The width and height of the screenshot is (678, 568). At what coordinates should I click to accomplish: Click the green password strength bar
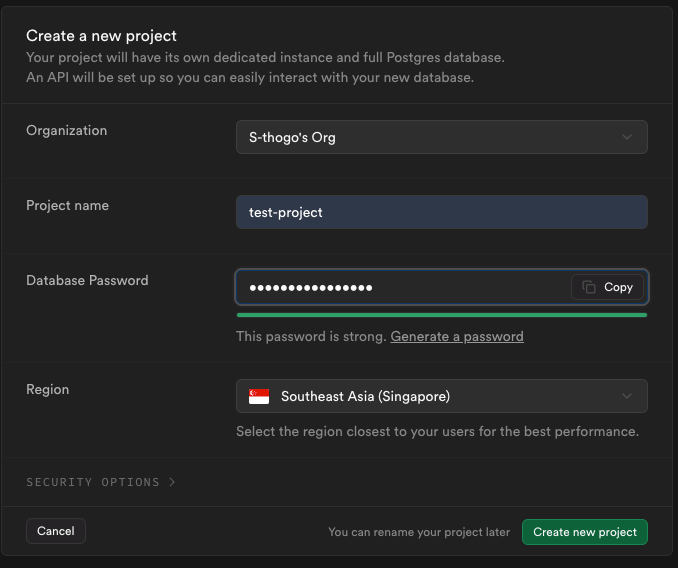[x=441, y=315]
